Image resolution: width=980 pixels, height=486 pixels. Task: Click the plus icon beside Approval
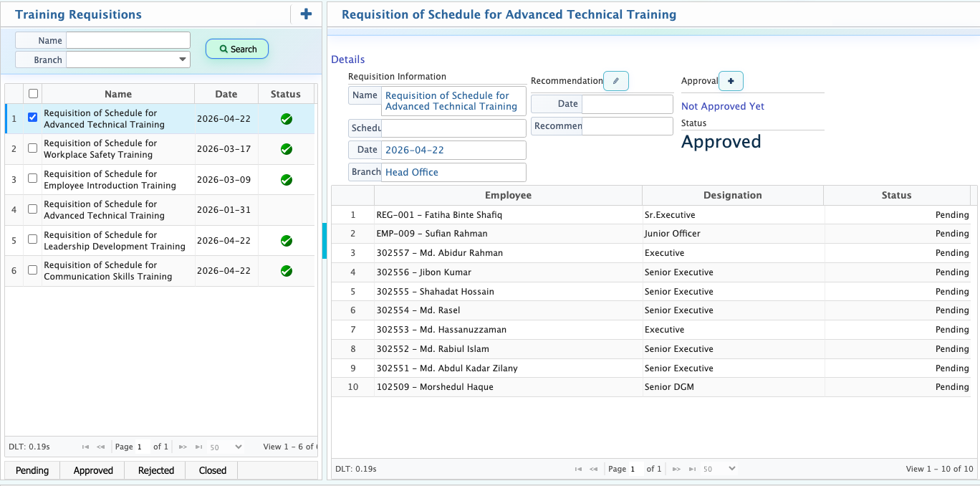click(731, 81)
